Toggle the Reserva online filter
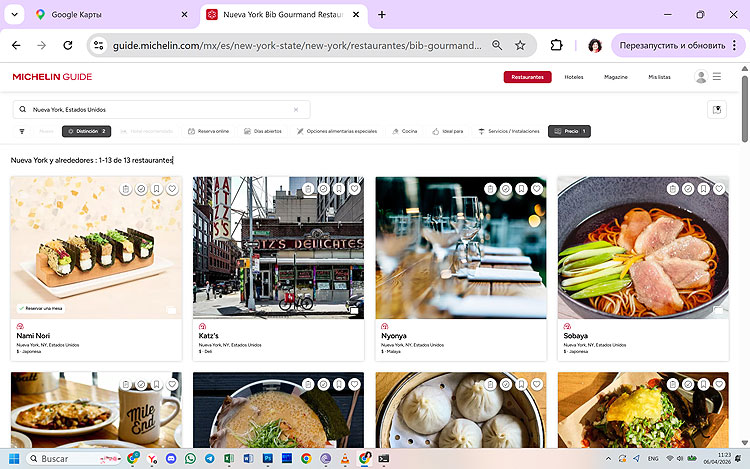 point(208,131)
